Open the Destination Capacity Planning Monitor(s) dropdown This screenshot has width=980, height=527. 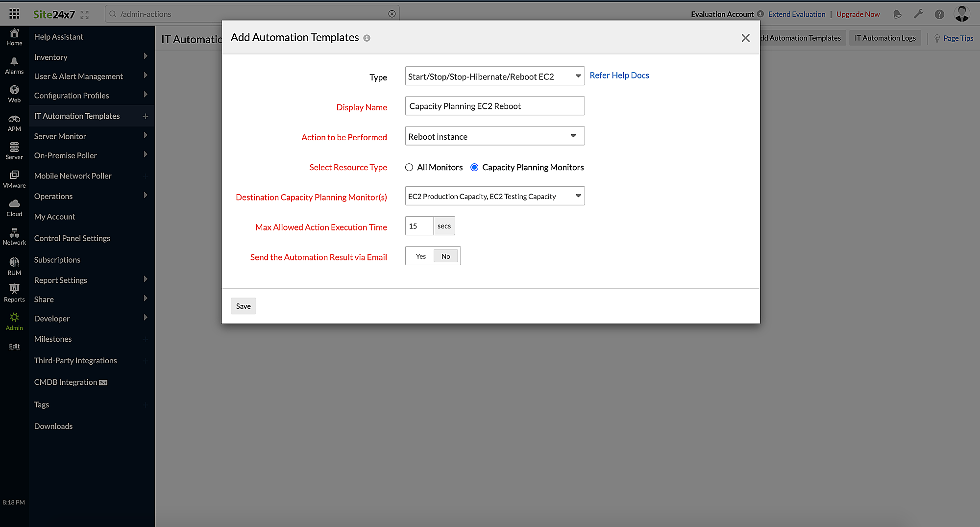[494, 196]
